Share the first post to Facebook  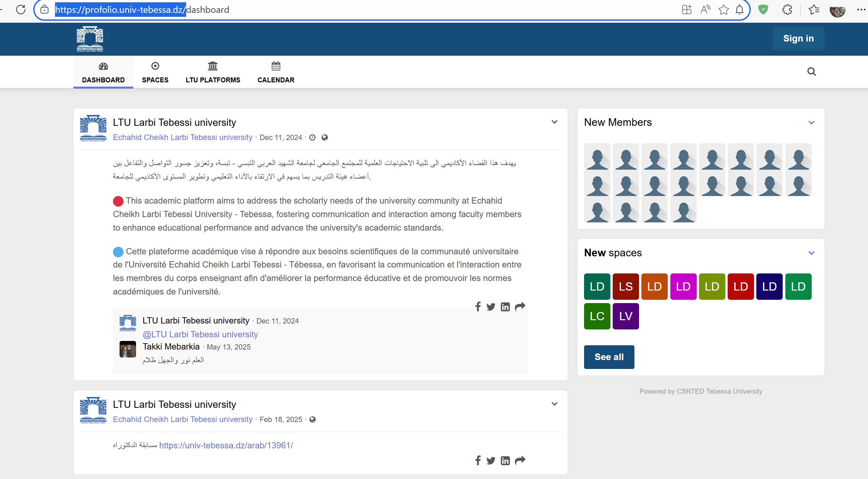tap(478, 307)
